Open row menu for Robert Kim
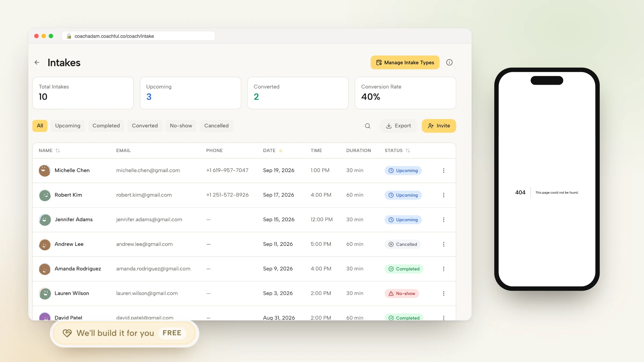The height and width of the screenshot is (362, 644). pos(444,195)
